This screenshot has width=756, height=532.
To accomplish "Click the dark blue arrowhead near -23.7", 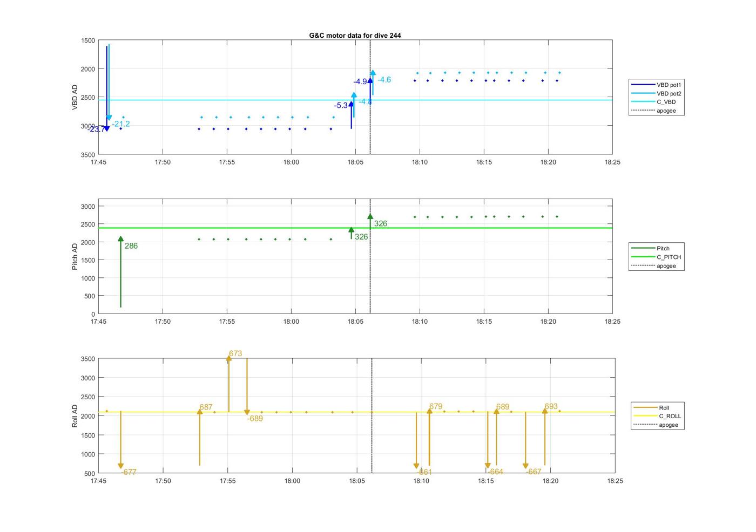I will (107, 128).
